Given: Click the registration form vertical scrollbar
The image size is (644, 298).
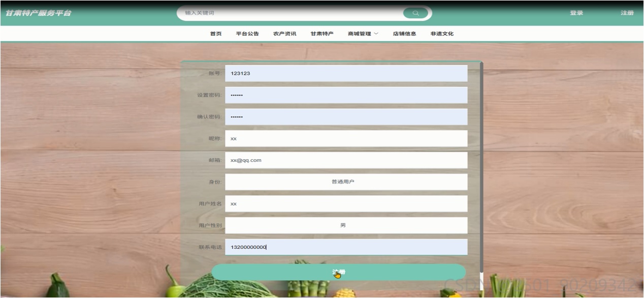Looking at the screenshot, I should [481, 168].
